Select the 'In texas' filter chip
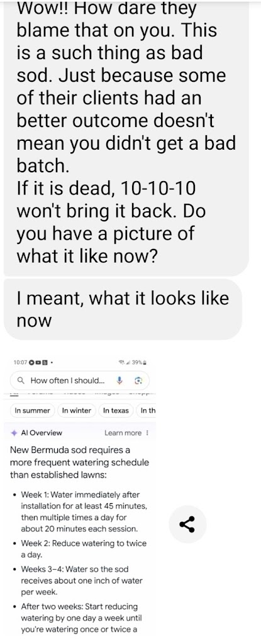261x644 pixels. click(116, 410)
